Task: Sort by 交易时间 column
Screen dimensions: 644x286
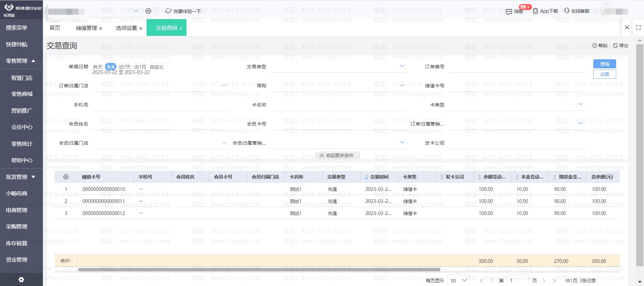Action: pyautogui.click(x=366, y=177)
